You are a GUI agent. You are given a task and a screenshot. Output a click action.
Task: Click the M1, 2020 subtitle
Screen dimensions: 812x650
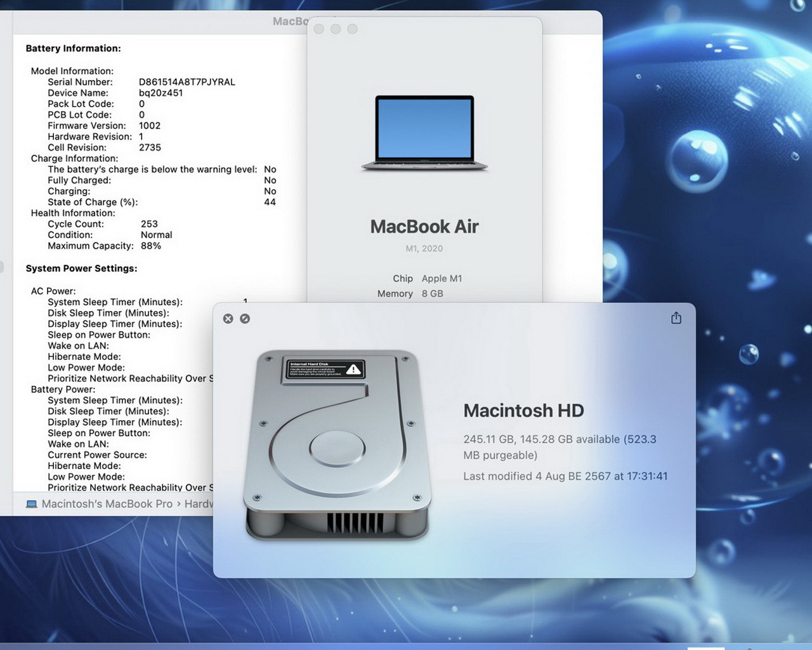(424, 248)
